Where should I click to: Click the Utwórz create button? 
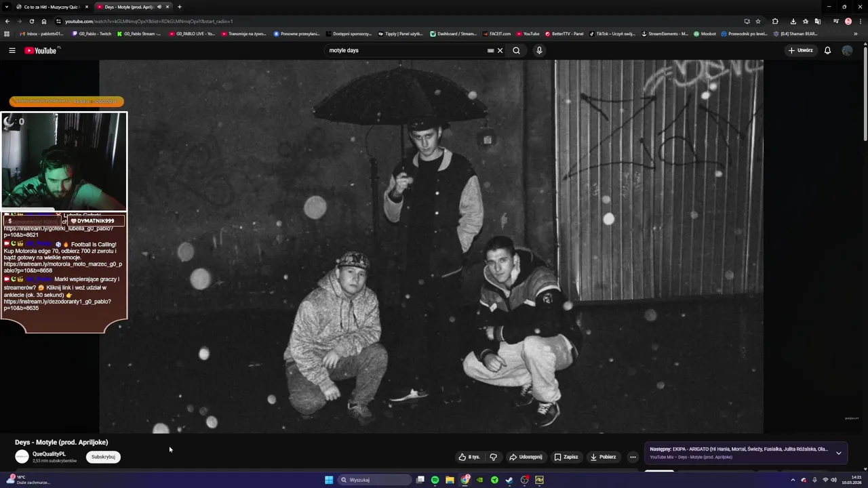[x=800, y=50]
